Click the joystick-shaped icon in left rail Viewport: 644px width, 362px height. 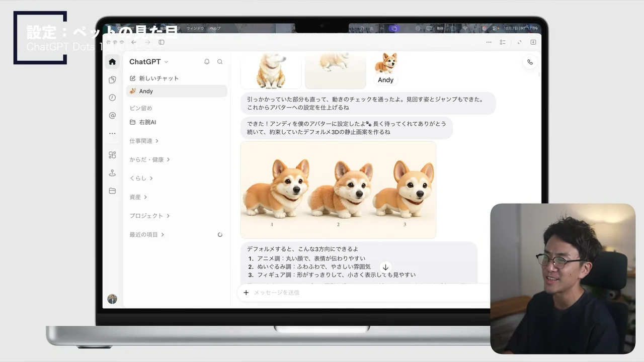[x=112, y=173]
